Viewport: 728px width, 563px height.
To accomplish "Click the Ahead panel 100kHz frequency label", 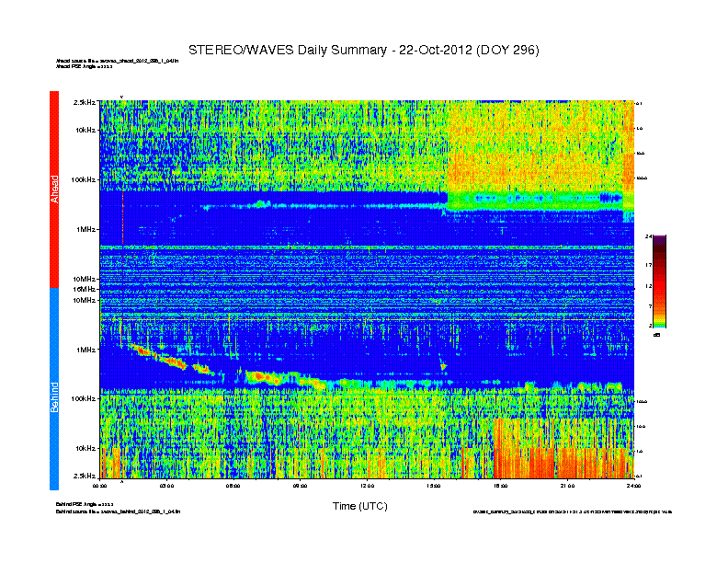I will coord(83,180).
